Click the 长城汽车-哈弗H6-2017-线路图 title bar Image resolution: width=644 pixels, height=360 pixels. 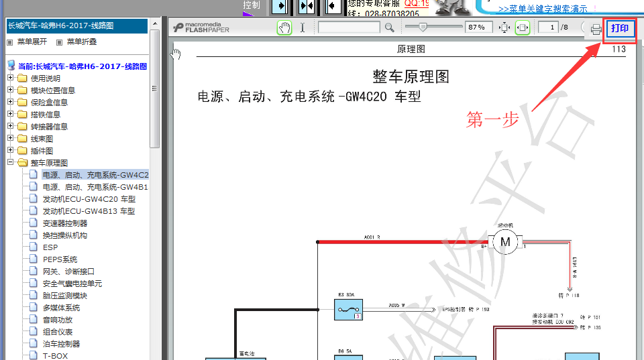tap(76, 26)
